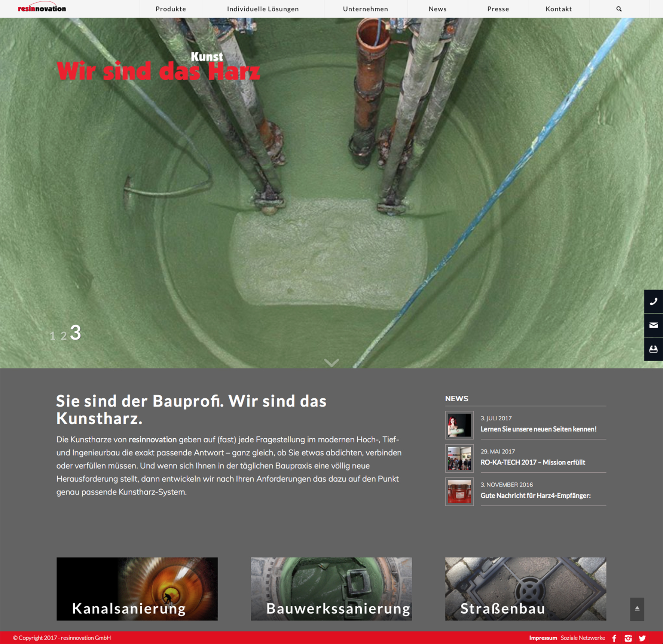This screenshot has width=663, height=644.
Task: Click the inbox tray icon in the sidebar
Action: click(x=653, y=349)
